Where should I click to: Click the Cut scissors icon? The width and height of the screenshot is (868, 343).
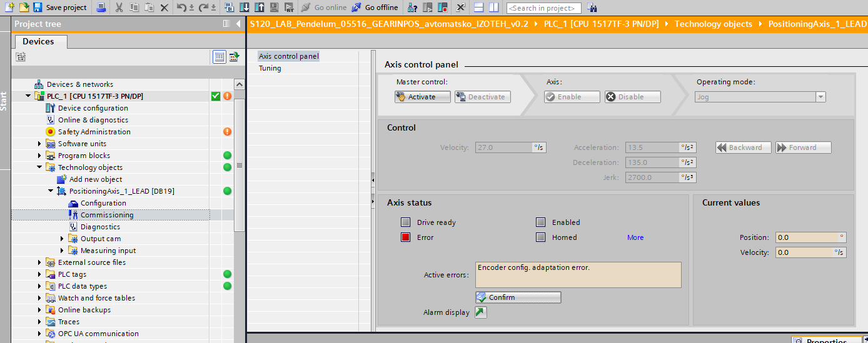pyautogui.click(x=119, y=7)
